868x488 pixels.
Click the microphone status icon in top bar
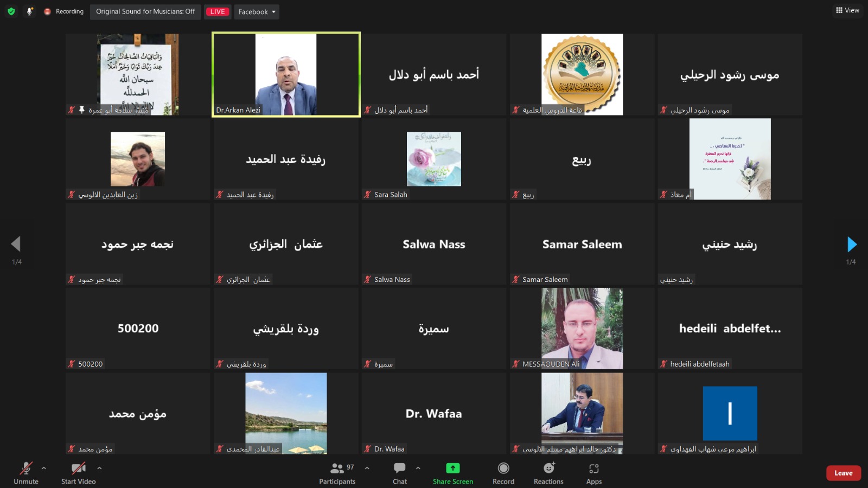pos(29,11)
